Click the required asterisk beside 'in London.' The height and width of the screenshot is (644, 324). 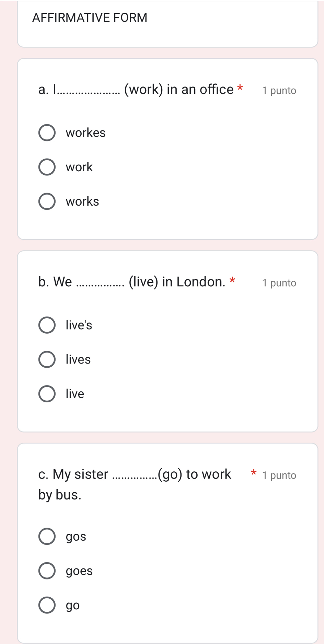coord(232,280)
